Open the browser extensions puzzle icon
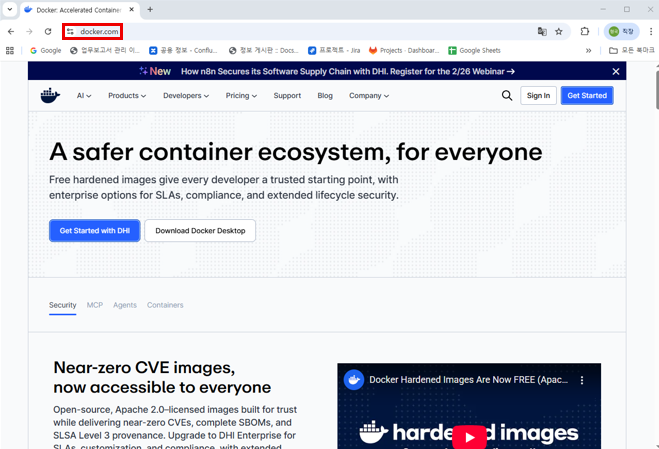This screenshot has height=449, width=659. [585, 32]
